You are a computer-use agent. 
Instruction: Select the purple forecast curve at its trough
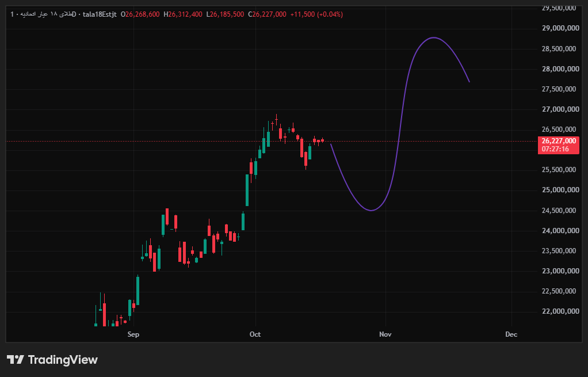click(x=371, y=210)
